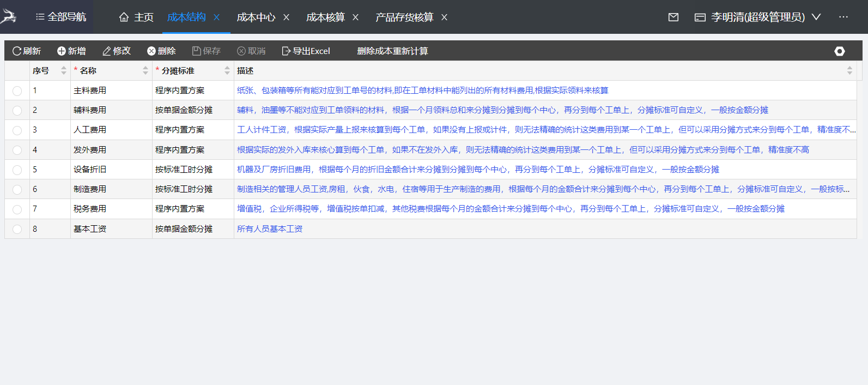The image size is (868, 385).
Task: Select the radio button for 人工费用 row
Action: coord(17,130)
